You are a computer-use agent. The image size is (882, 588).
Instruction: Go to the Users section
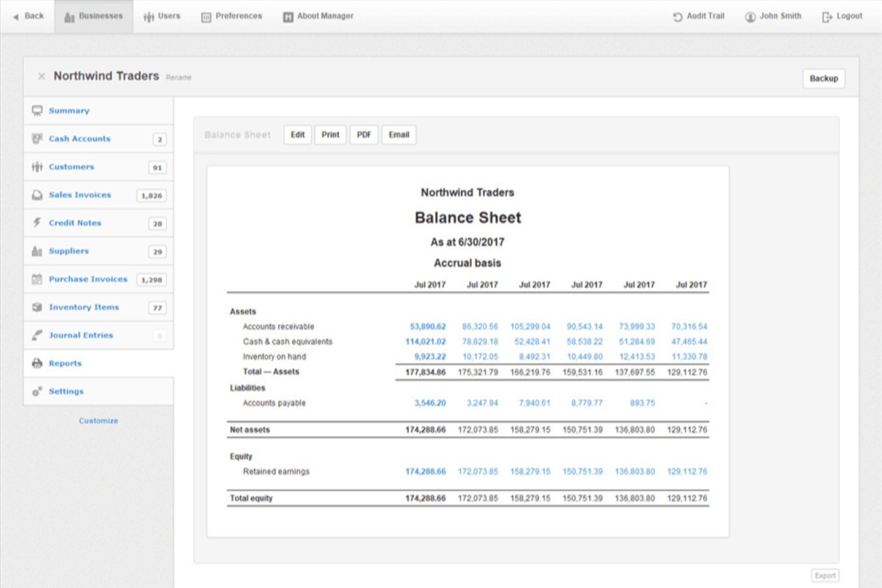pyautogui.click(x=162, y=16)
